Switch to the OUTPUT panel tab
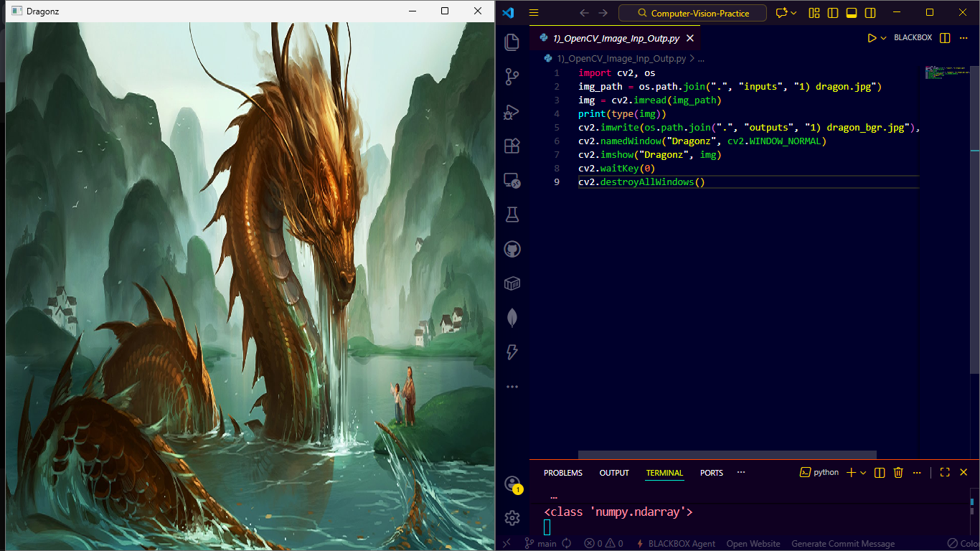980x551 pixels. (x=614, y=473)
